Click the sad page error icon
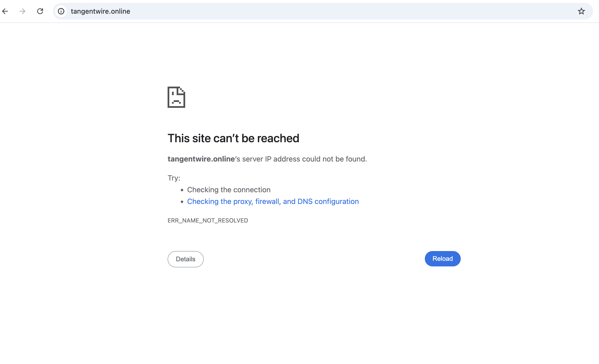Image resolution: width=599 pixels, height=364 pixels. click(176, 97)
